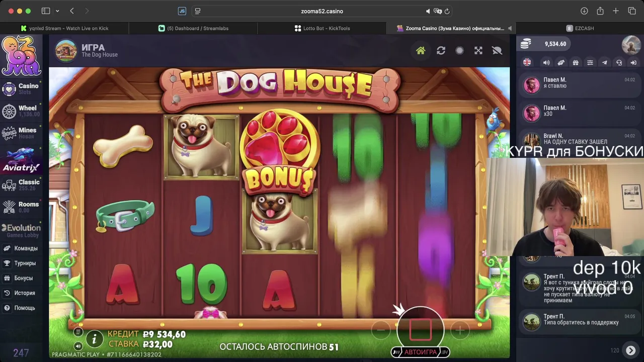This screenshot has width=644, height=362.
Task: Show Safari tab overview
Action: [632, 11]
